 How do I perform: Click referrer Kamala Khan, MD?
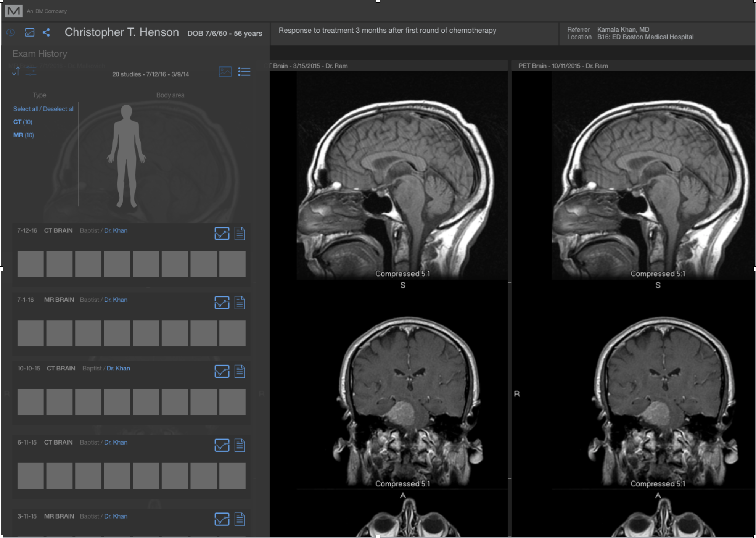(623, 29)
